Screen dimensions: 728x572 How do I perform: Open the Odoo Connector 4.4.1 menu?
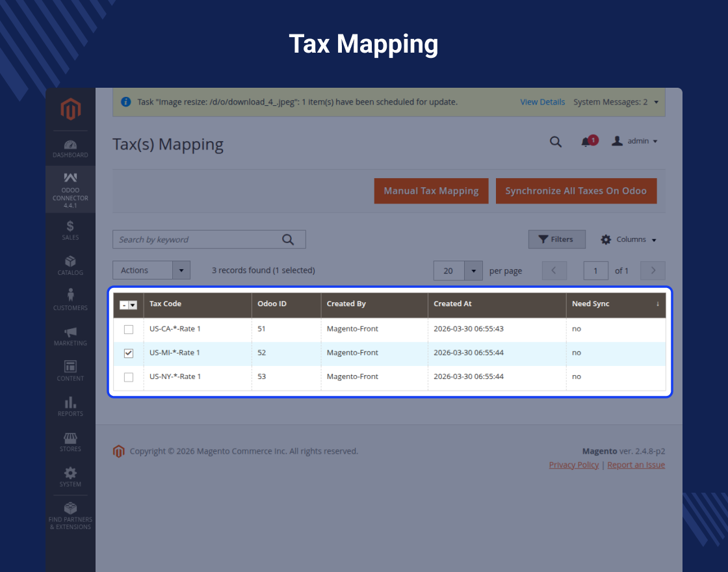tap(71, 189)
